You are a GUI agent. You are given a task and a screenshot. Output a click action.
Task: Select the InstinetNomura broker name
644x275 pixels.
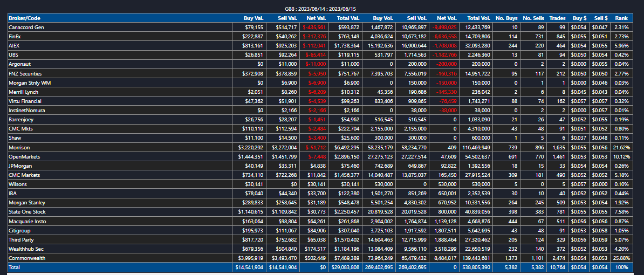(x=25, y=111)
